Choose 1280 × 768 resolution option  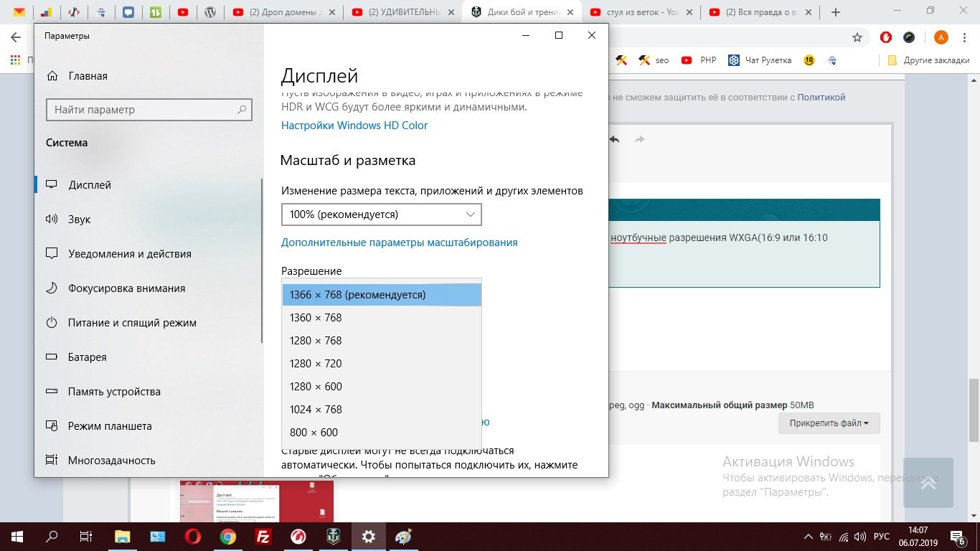[382, 341]
